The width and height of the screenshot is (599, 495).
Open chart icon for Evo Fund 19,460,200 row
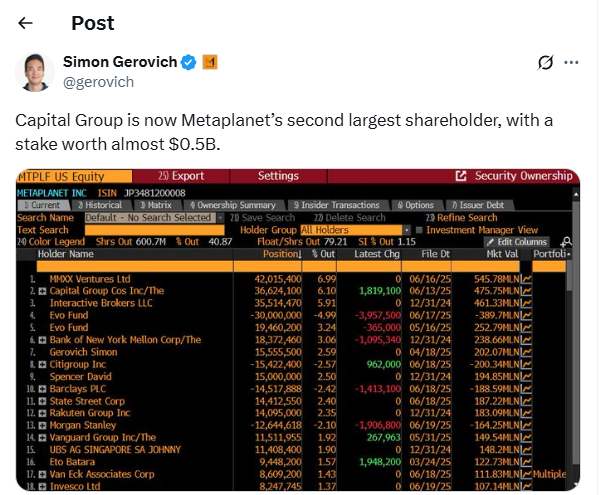[x=526, y=328]
